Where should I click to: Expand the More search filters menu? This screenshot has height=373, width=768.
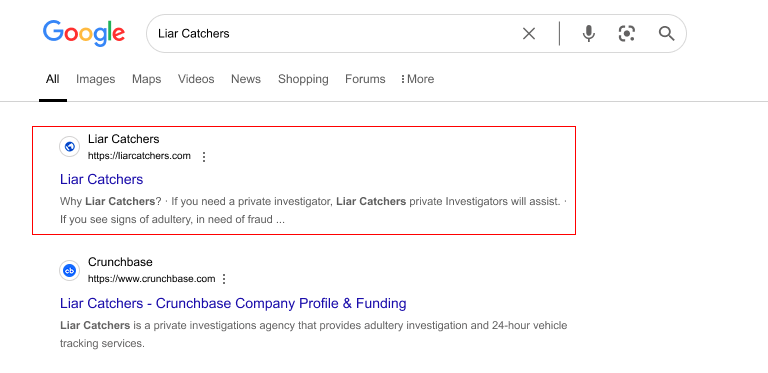pos(417,79)
